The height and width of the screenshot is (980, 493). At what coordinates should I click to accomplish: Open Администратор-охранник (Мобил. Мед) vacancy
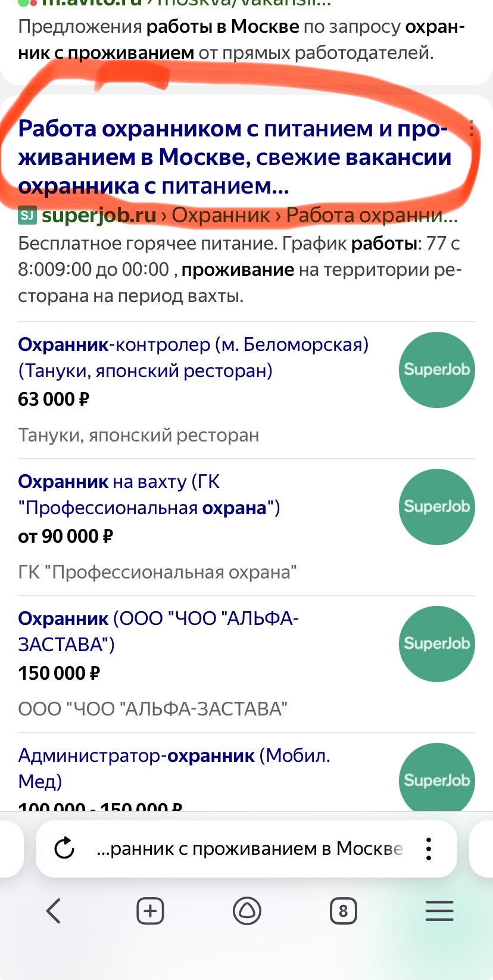coord(174,768)
